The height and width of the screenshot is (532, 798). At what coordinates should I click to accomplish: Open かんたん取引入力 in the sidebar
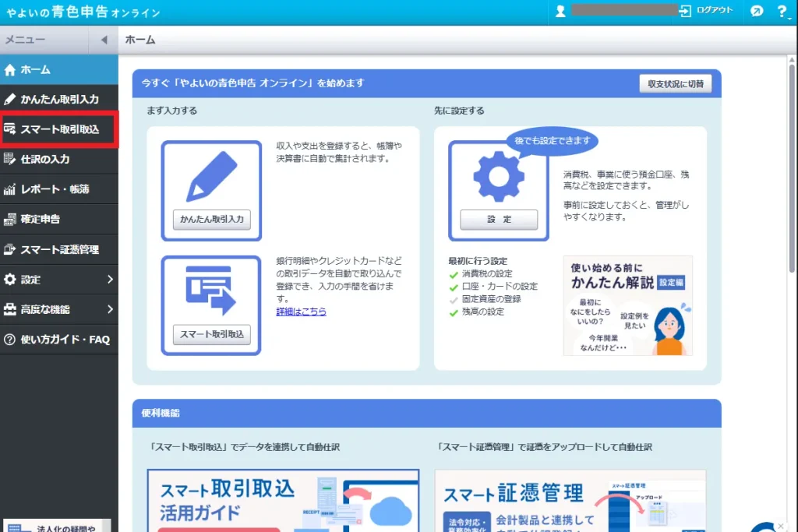(59, 99)
